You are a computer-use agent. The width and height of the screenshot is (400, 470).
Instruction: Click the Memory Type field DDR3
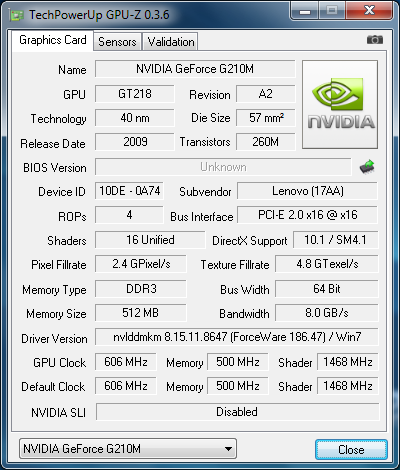click(x=141, y=289)
